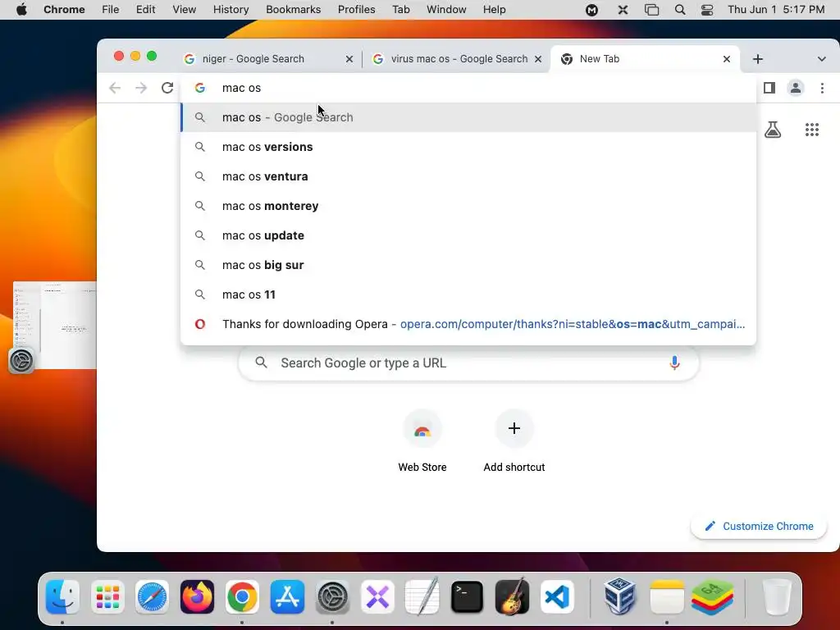This screenshot has width=840, height=630.
Task: Open Terminal from the Dock
Action: click(x=467, y=597)
